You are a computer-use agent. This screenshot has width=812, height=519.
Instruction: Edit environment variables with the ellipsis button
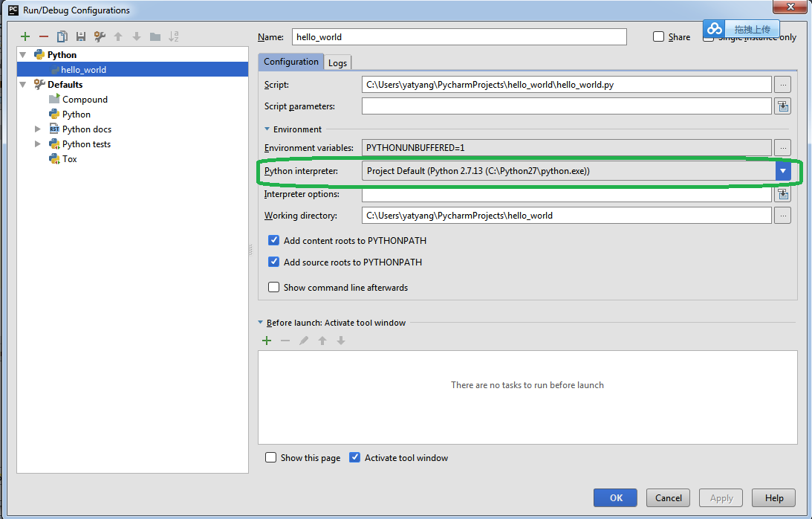pyautogui.click(x=783, y=148)
